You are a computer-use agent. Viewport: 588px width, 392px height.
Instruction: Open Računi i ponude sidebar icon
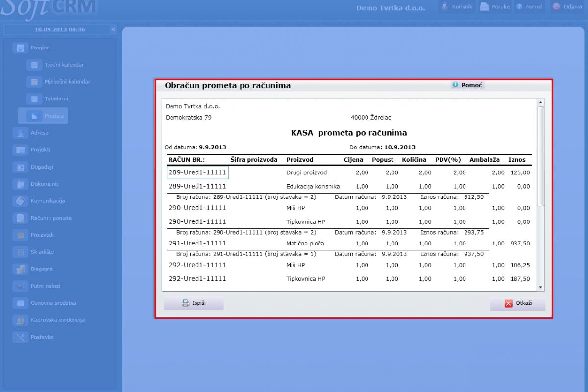click(21, 218)
